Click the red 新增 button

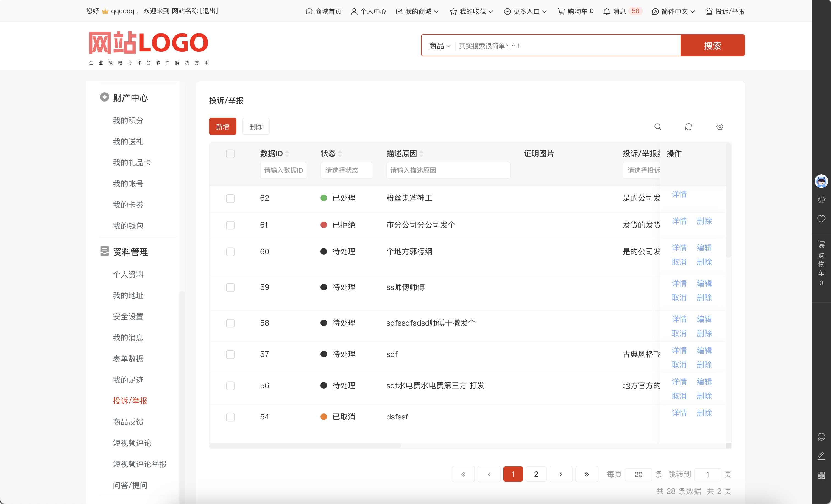(x=223, y=127)
